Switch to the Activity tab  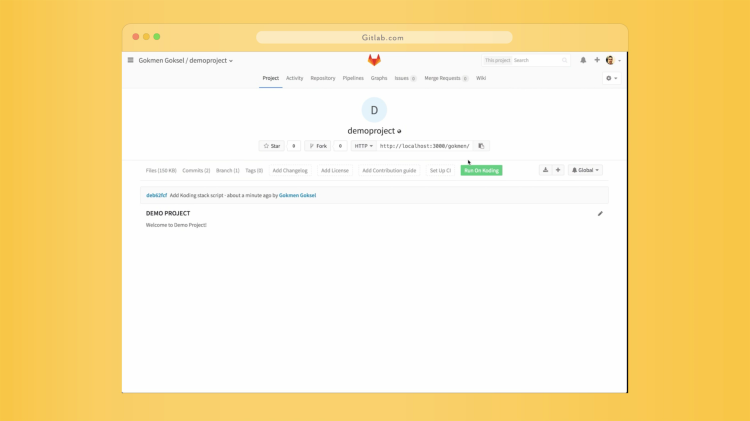pyautogui.click(x=295, y=78)
